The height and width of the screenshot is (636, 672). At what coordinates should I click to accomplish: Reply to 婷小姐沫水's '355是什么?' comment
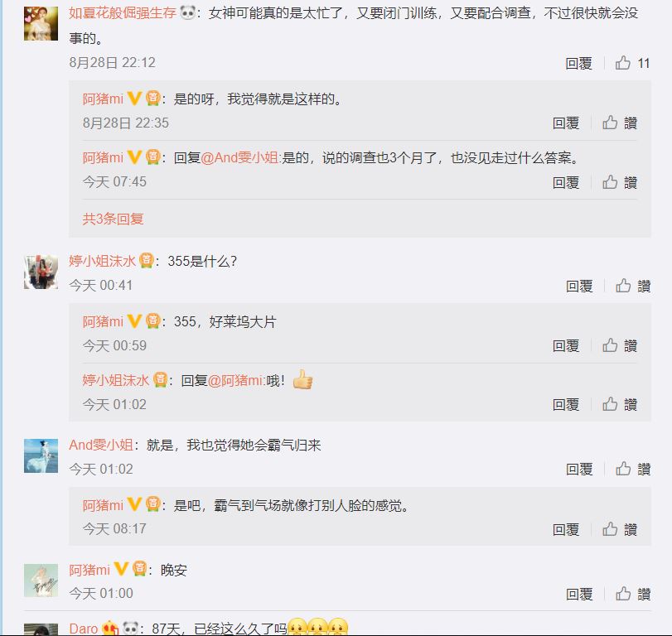click(579, 286)
